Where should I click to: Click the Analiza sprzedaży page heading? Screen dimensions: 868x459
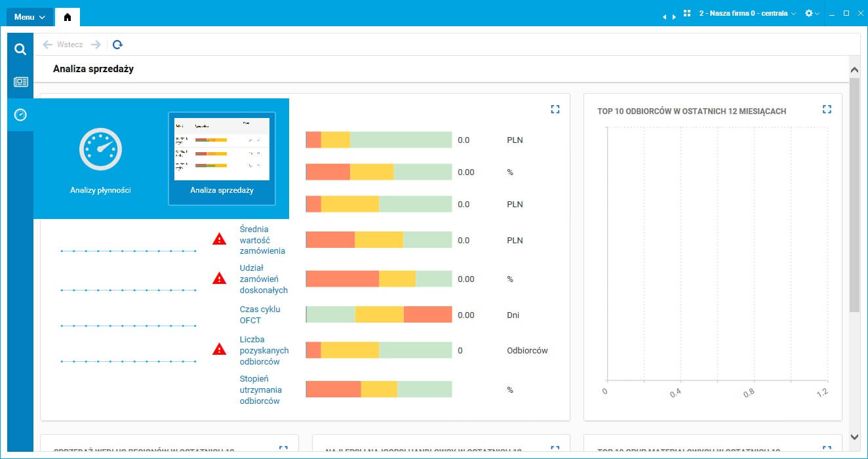click(x=93, y=68)
